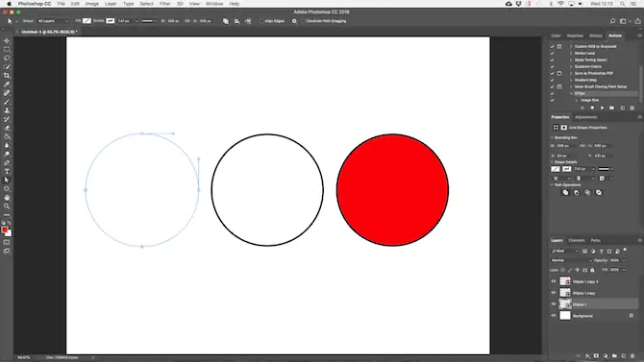Open the blend mode Normal dropdown
This screenshot has width=644, height=362.
571,260
